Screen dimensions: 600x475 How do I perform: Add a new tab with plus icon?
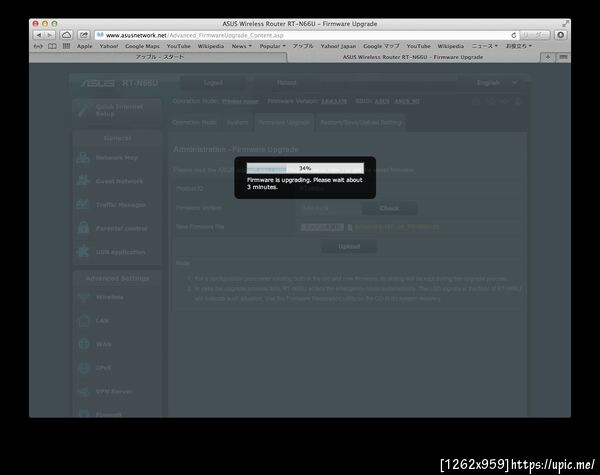coord(548,57)
